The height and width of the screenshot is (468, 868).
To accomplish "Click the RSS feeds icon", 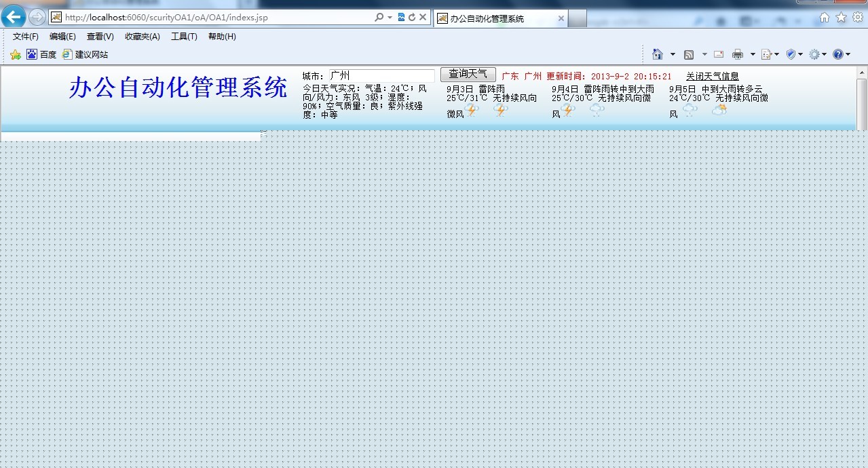I will (x=688, y=54).
